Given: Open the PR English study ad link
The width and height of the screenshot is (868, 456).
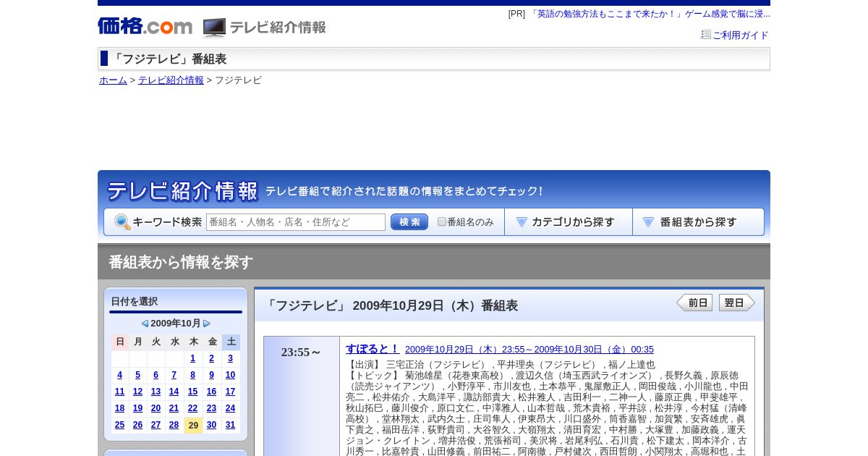Looking at the screenshot, I should (x=649, y=14).
